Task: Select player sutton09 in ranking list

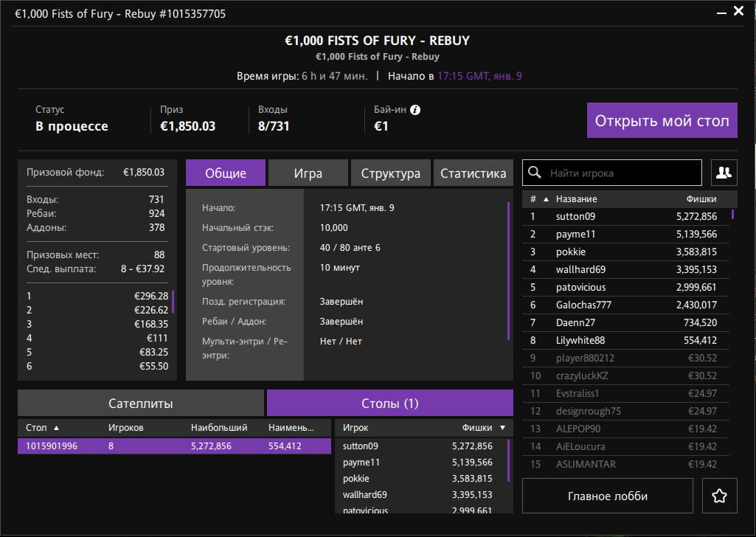Action: click(x=625, y=216)
